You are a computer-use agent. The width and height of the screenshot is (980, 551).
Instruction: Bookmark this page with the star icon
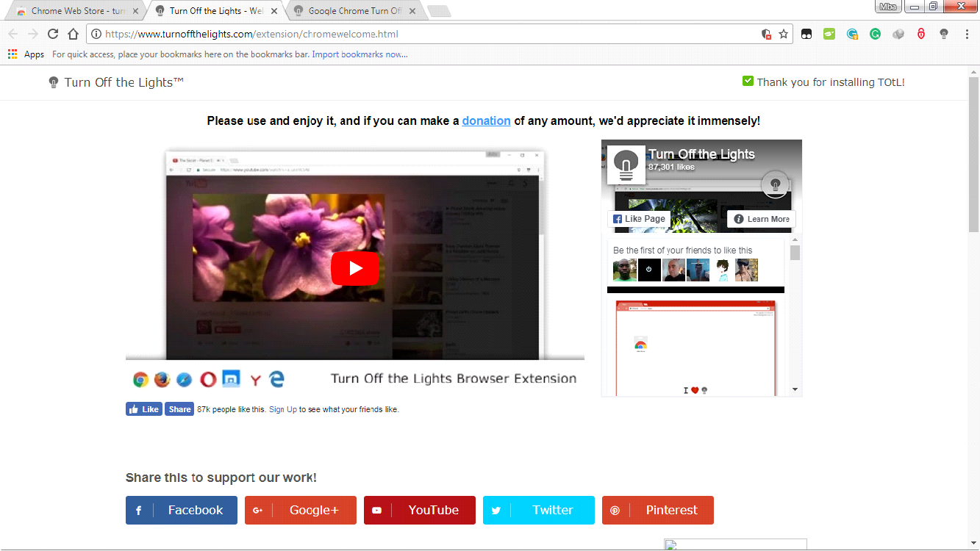click(784, 34)
